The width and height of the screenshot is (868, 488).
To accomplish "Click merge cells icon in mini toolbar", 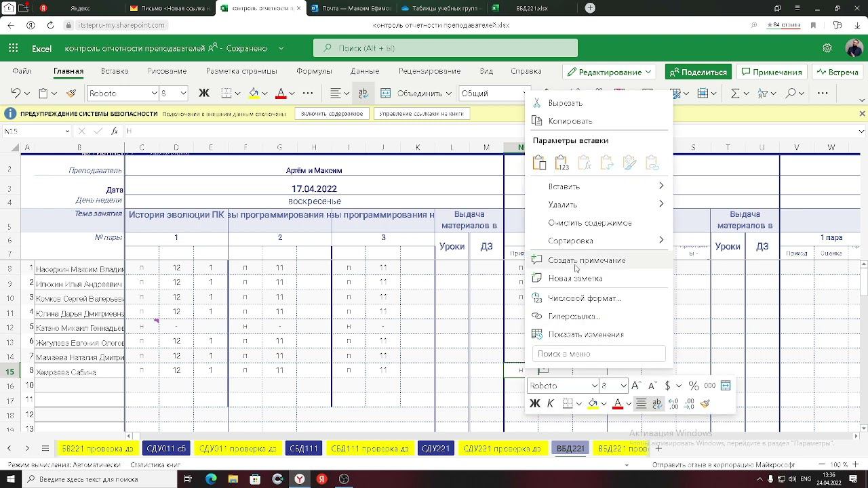I will click(x=726, y=386).
